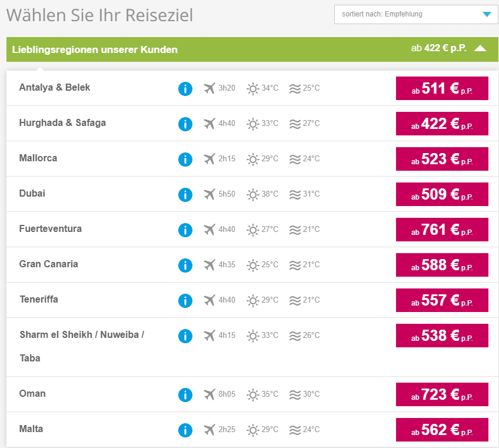Open Fuerteventura info icon

tap(185, 230)
